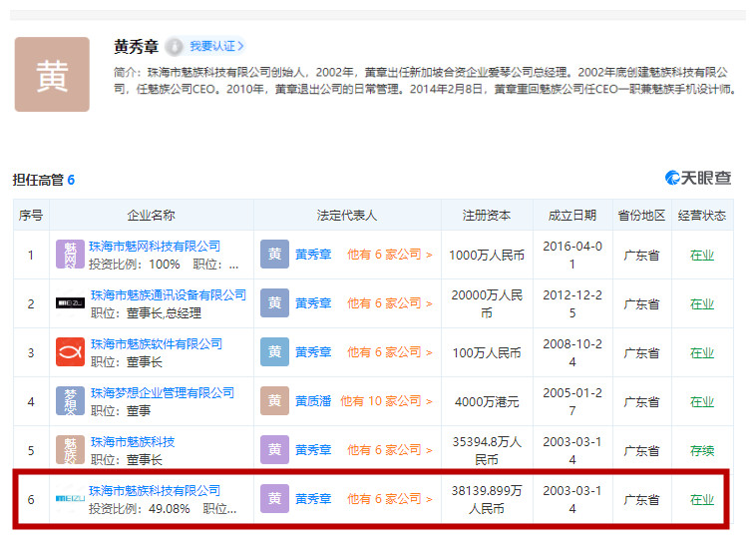Image resolution: width=756 pixels, height=550 pixels.
Task: Open 珠海梦想企业管理有限公司 company link
Action: click(x=163, y=392)
